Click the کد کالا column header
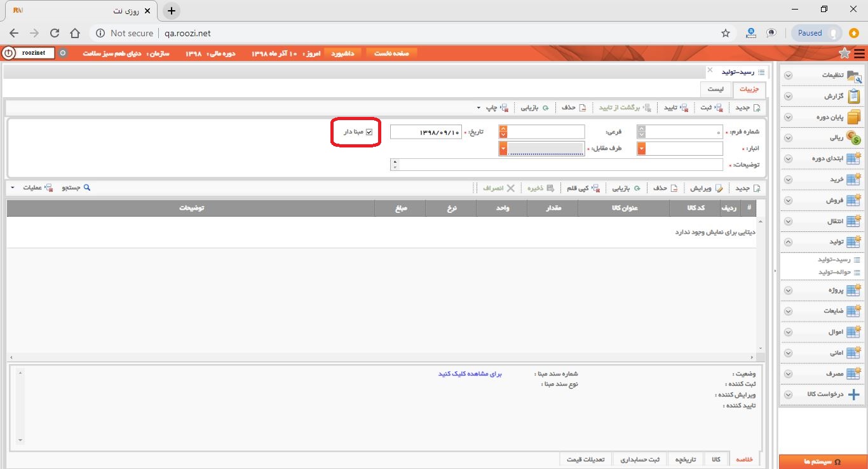 pyautogui.click(x=695, y=208)
